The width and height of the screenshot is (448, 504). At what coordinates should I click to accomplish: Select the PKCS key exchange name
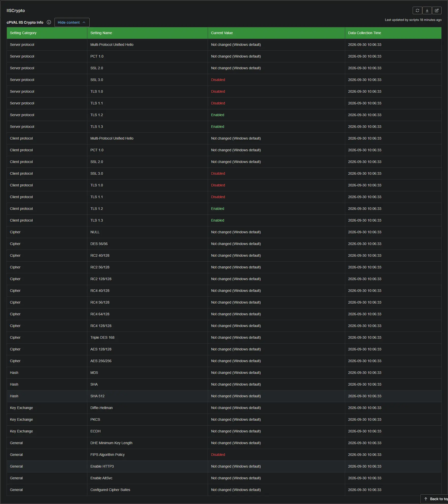tap(95, 419)
